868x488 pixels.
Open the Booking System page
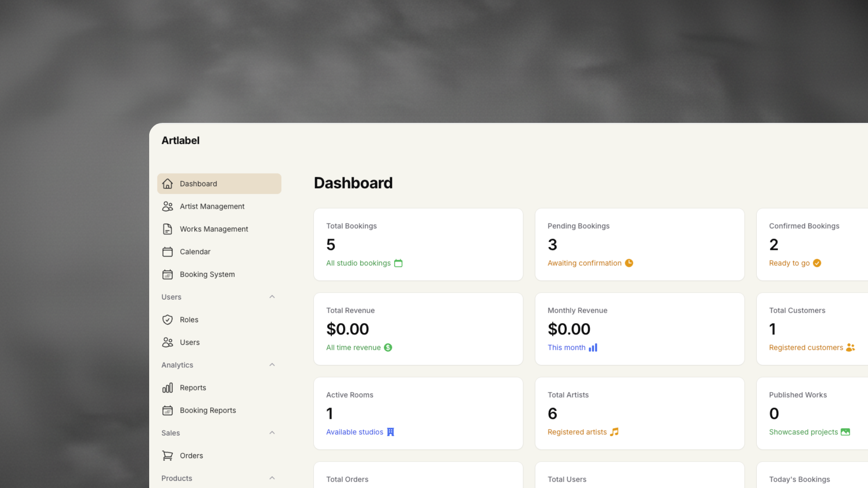207,274
